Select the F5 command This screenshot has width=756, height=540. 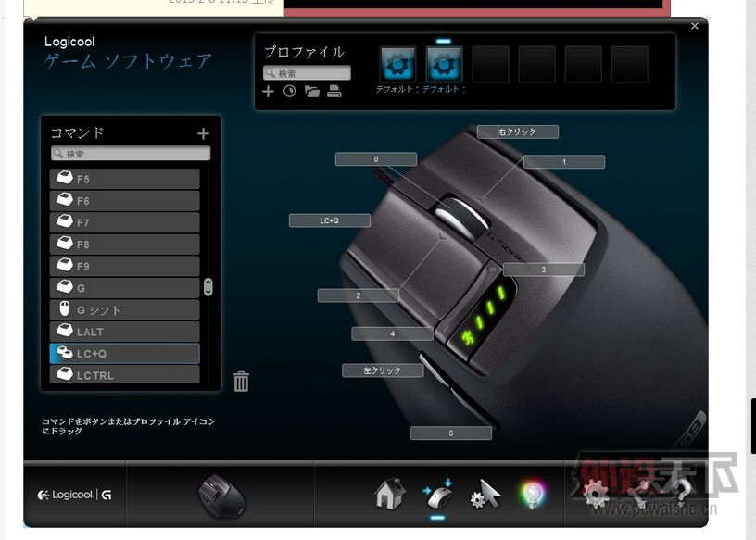click(125, 179)
